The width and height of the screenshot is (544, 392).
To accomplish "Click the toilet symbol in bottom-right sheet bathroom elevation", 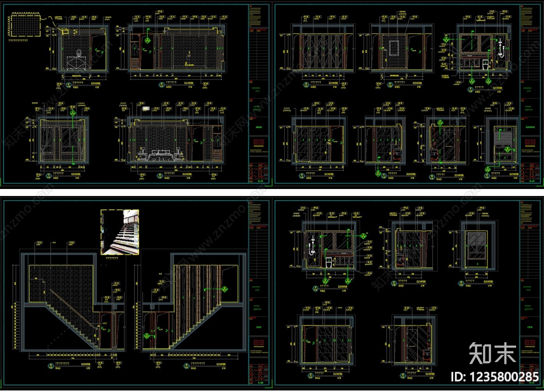I will (329, 262).
